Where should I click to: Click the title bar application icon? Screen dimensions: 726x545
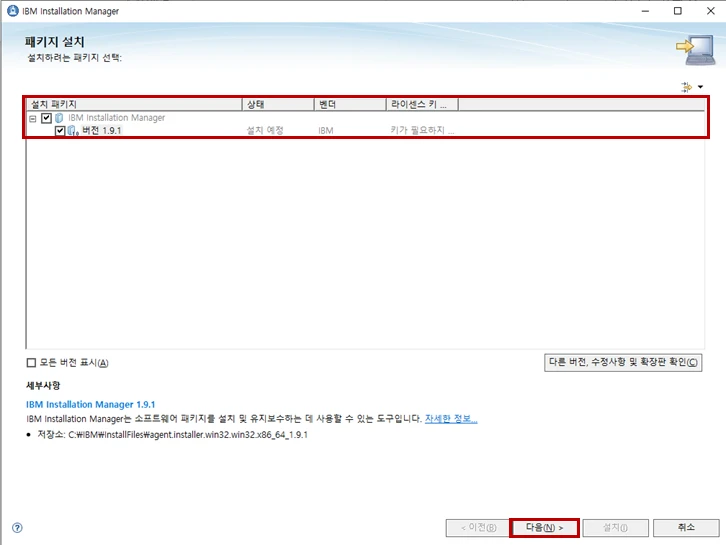pos(12,11)
